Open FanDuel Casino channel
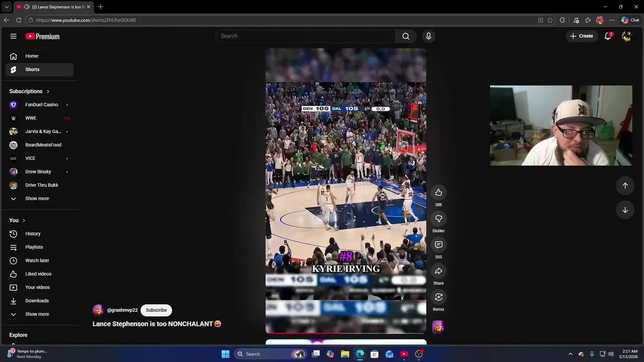The width and height of the screenshot is (644, 362). [39, 105]
